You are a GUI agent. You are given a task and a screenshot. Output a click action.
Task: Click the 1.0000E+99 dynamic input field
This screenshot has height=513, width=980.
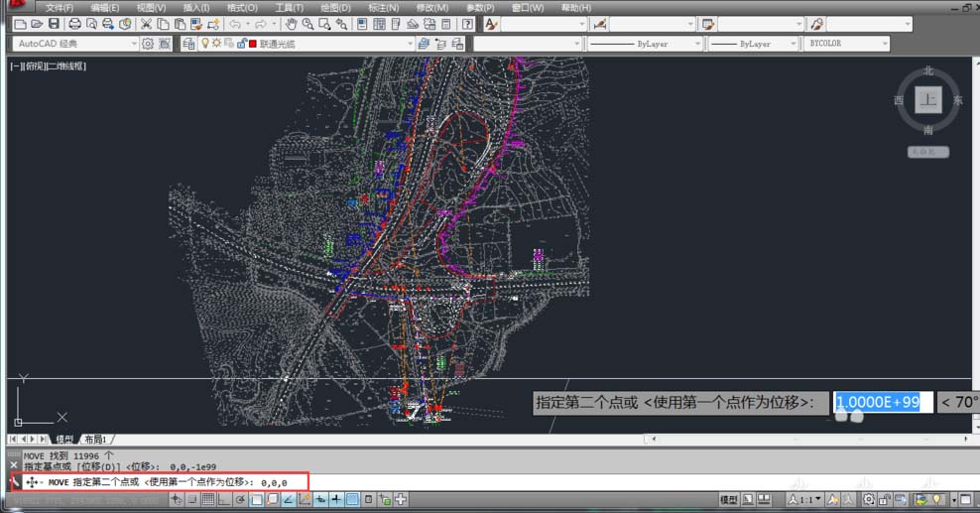tap(881, 402)
